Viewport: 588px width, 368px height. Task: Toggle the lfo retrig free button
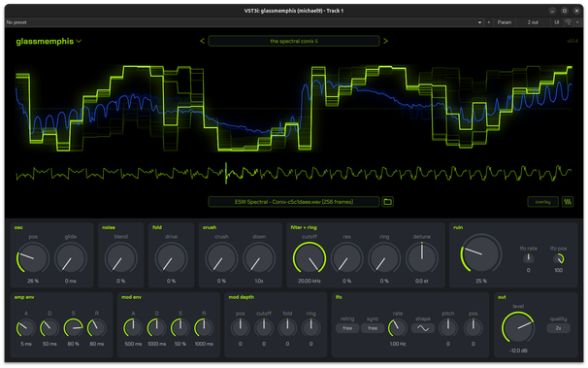pyautogui.click(x=347, y=328)
